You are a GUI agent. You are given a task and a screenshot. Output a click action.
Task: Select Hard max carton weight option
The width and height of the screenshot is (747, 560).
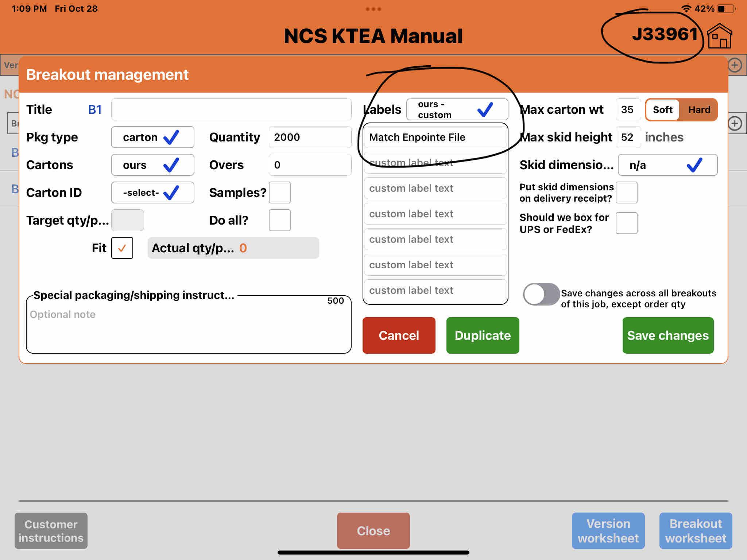point(699,110)
